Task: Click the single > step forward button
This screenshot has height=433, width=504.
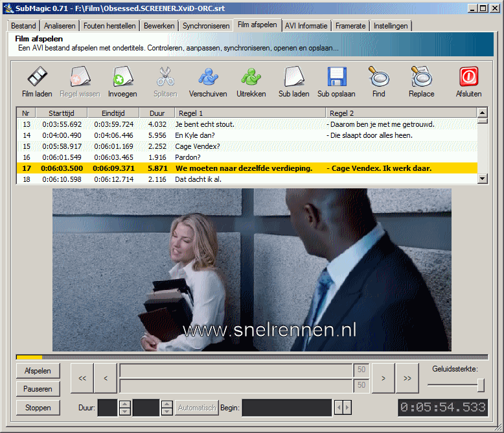Action: [383, 378]
